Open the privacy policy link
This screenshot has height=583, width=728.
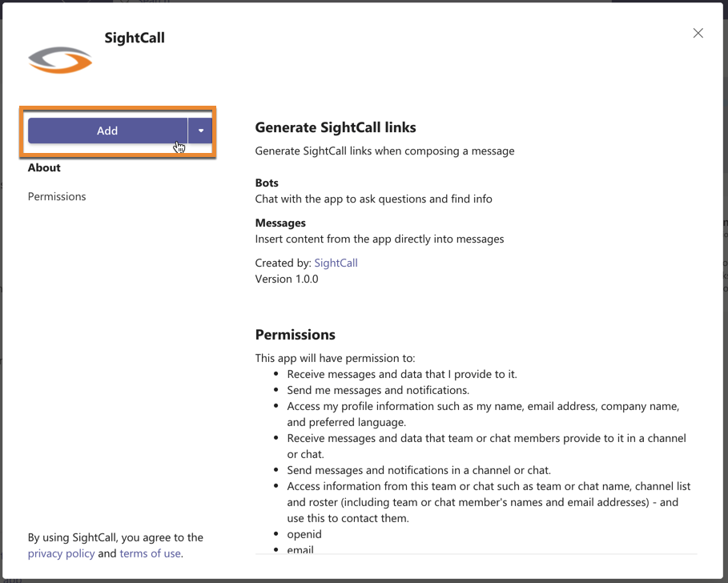pyautogui.click(x=62, y=553)
